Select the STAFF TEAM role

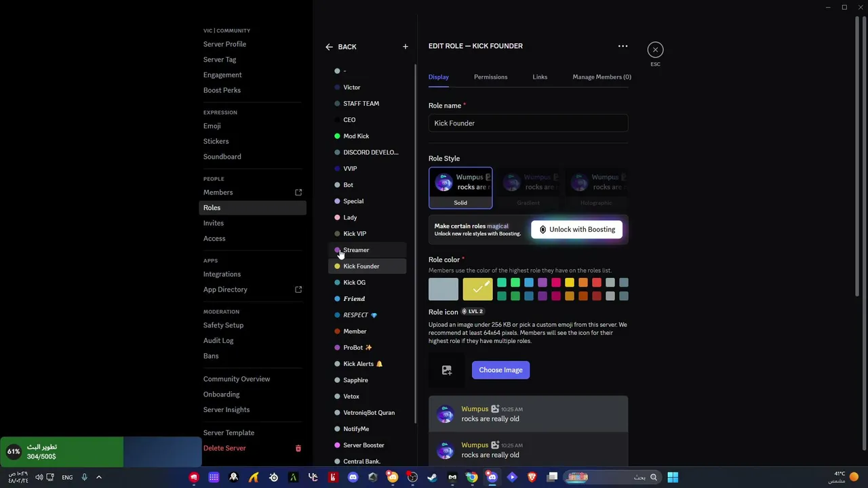click(x=368, y=104)
